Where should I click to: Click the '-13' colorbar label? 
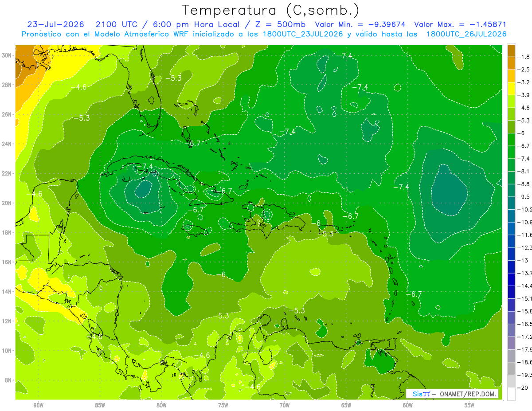(x=523, y=260)
